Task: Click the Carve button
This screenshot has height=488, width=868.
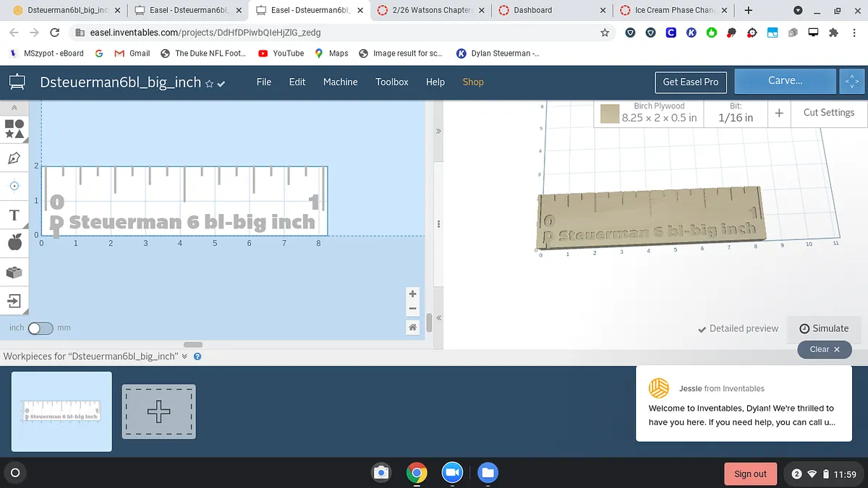Action: click(x=785, y=81)
